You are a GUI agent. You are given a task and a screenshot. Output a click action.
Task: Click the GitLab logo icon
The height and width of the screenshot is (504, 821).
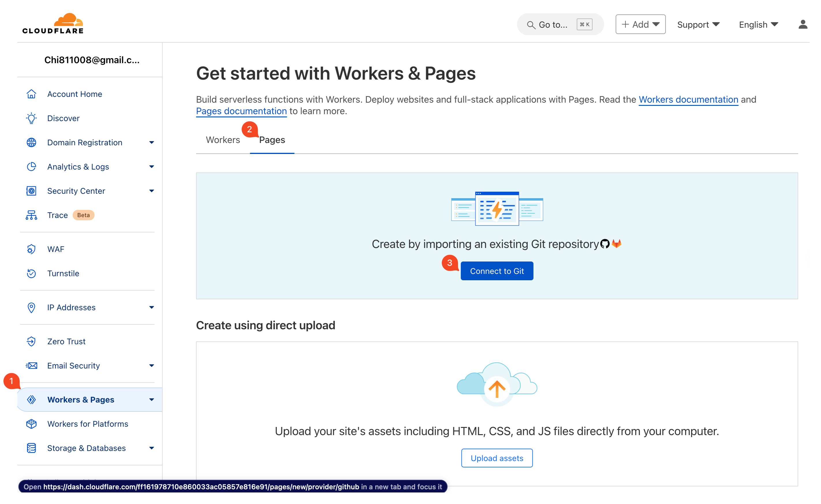(x=616, y=244)
